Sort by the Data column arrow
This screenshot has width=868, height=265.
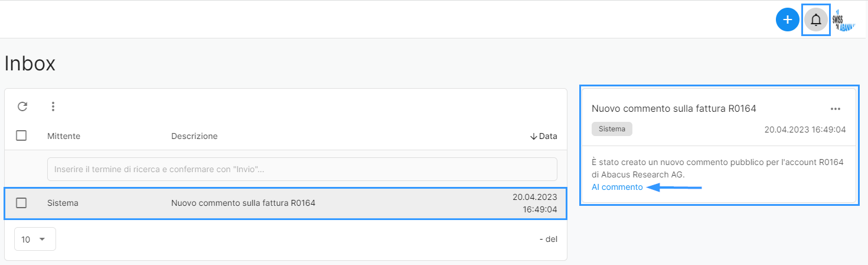[x=534, y=136]
